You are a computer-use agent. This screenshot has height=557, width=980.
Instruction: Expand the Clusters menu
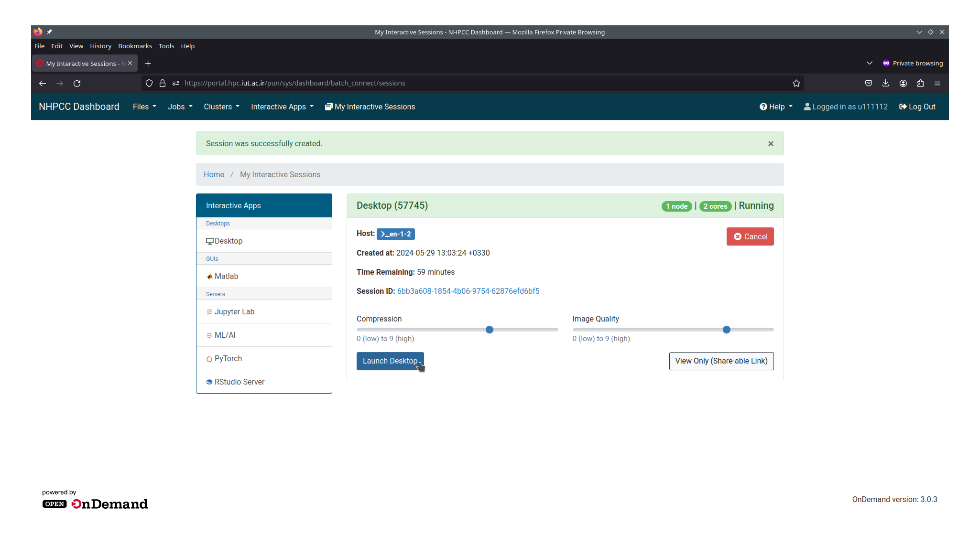click(x=220, y=106)
